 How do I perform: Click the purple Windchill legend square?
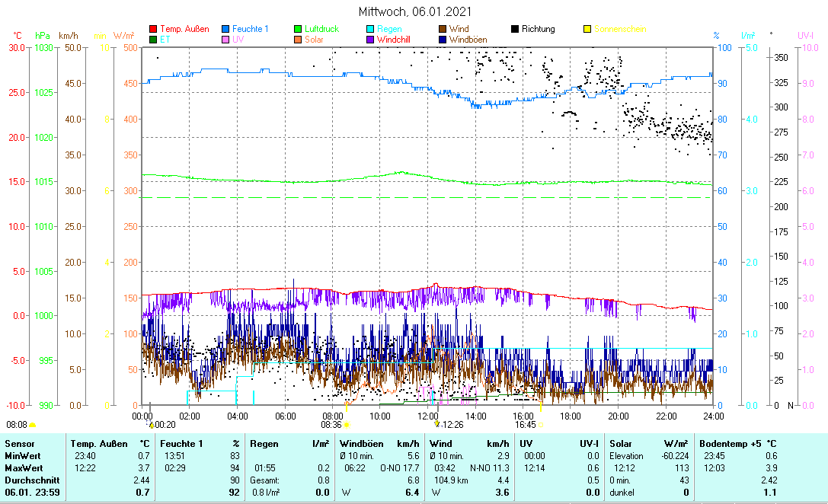[x=370, y=40]
